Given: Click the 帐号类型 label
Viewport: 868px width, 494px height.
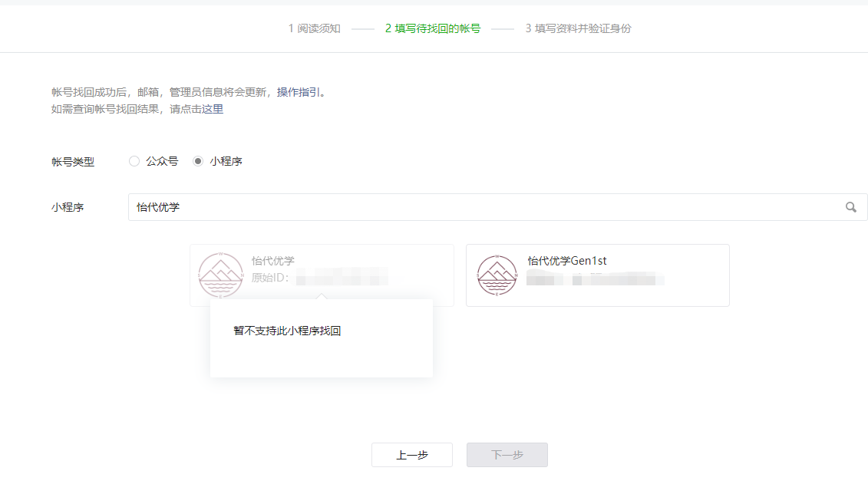Looking at the screenshot, I should tap(73, 162).
